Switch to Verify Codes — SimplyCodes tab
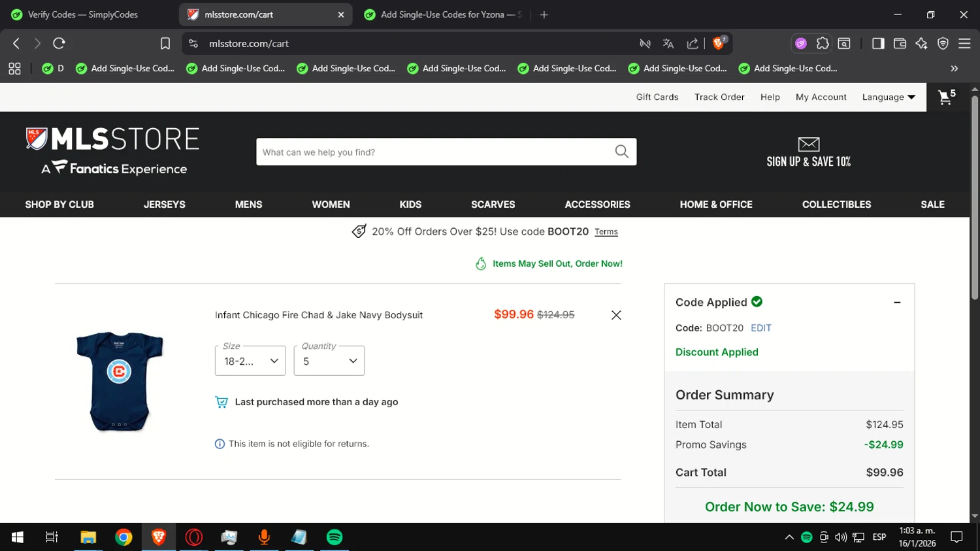The image size is (980, 551). tap(82, 14)
